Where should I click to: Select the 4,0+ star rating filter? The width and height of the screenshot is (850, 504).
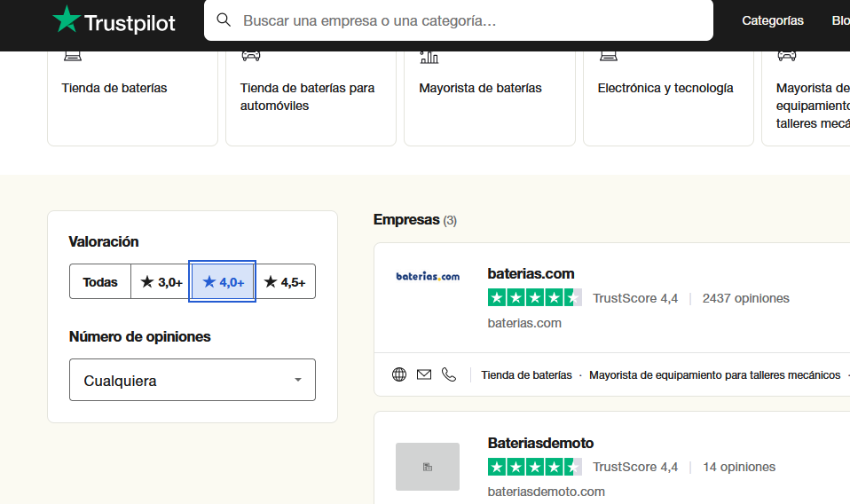[222, 282]
